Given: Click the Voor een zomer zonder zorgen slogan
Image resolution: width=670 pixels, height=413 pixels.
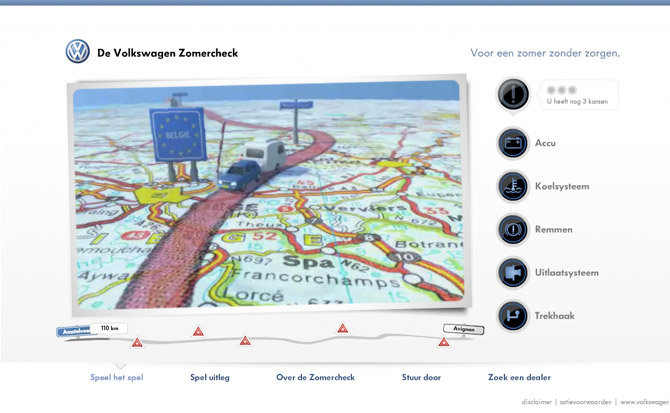Looking at the screenshot, I should click(x=545, y=53).
